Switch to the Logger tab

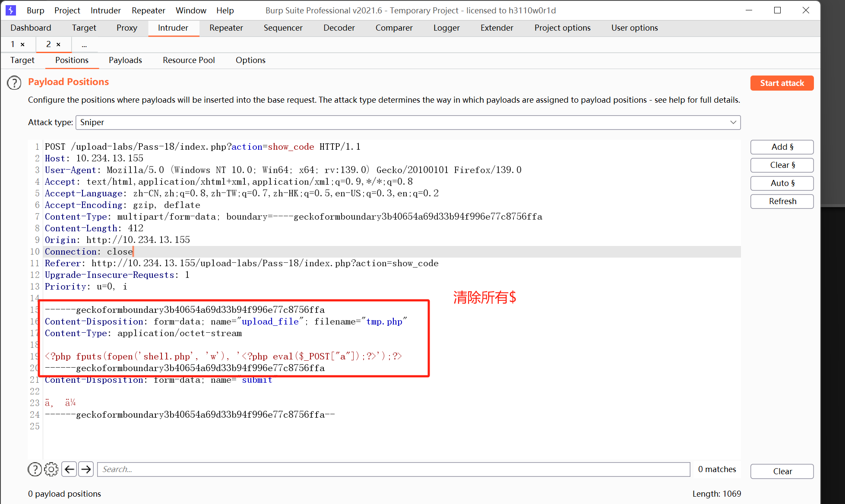pyautogui.click(x=446, y=28)
